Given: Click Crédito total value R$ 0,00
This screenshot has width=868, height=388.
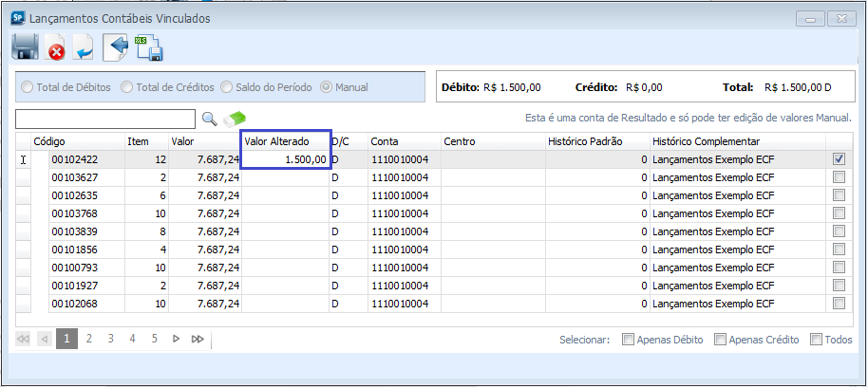Looking at the screenshot, I should point(644,87).
